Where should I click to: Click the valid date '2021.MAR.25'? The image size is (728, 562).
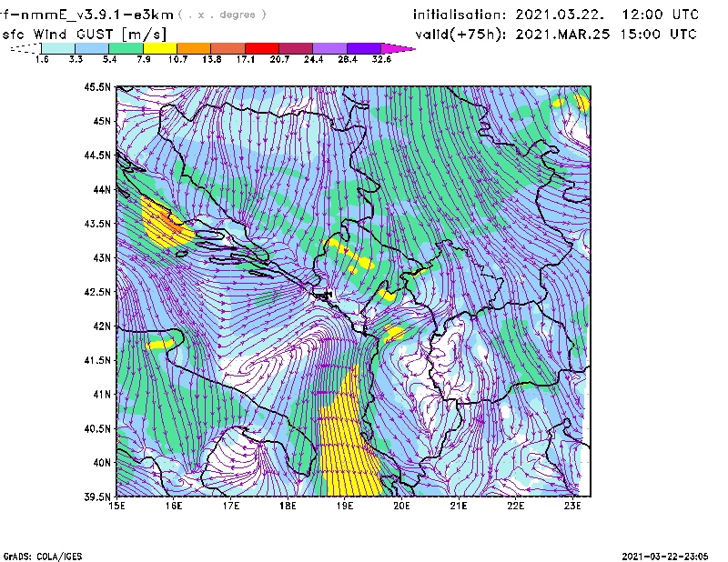pos(562,35)
